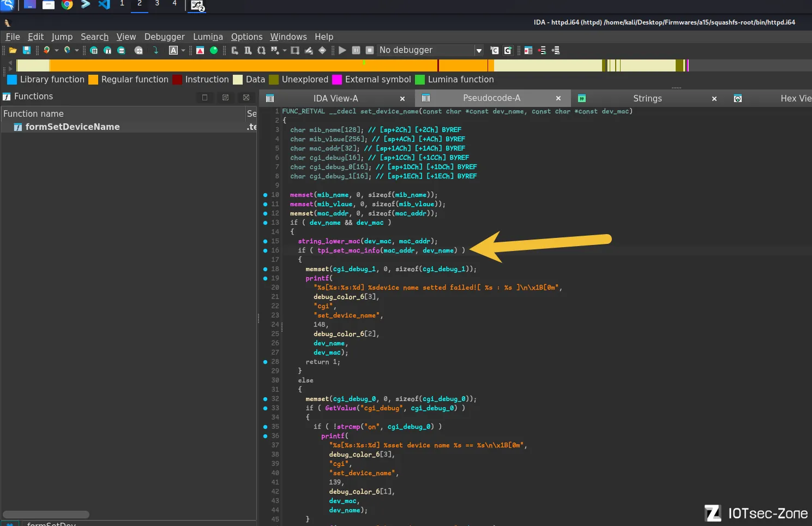This screenshot has height=526, width=812.
Task: Click the jump back navigation icon
Action: click(47, 50)
